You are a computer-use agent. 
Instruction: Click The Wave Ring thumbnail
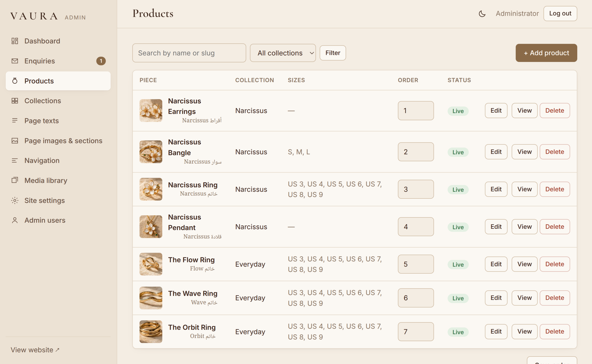point(151,298)
